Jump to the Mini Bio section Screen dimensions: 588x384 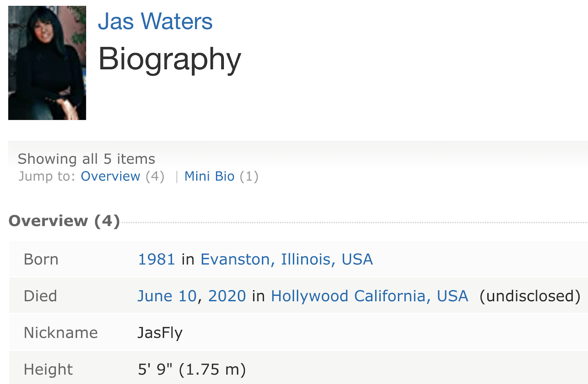(x=209, y=176)
